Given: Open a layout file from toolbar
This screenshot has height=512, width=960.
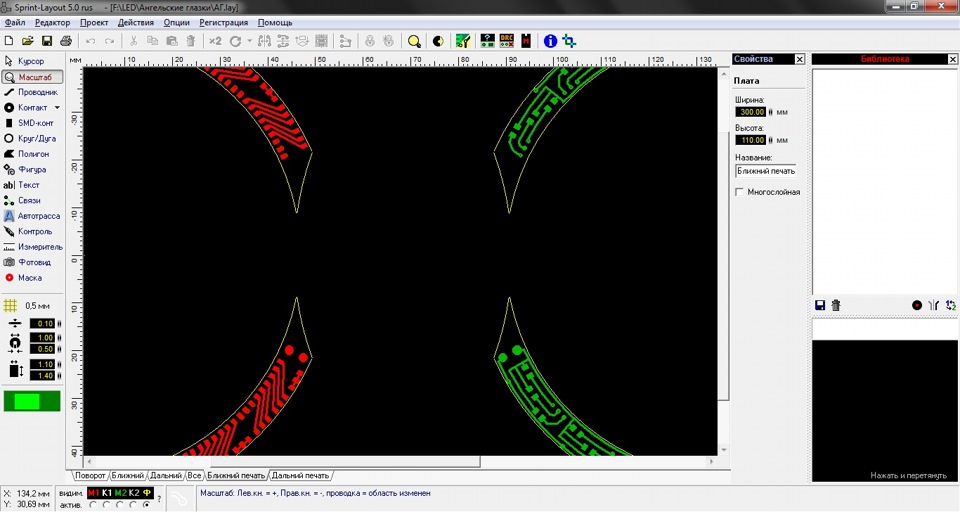Looking at the screenshot, I should [x=28, y=41].
